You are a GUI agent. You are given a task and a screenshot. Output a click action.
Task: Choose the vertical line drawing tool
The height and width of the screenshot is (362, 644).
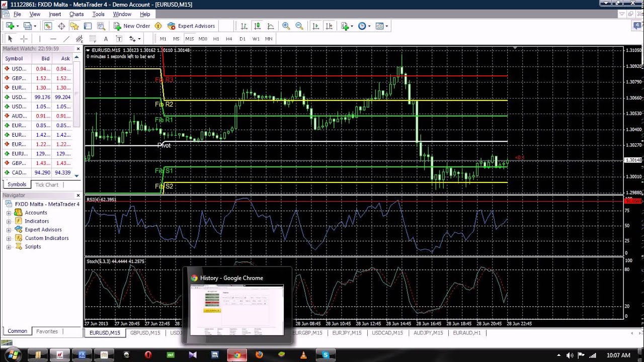[40, 39]
